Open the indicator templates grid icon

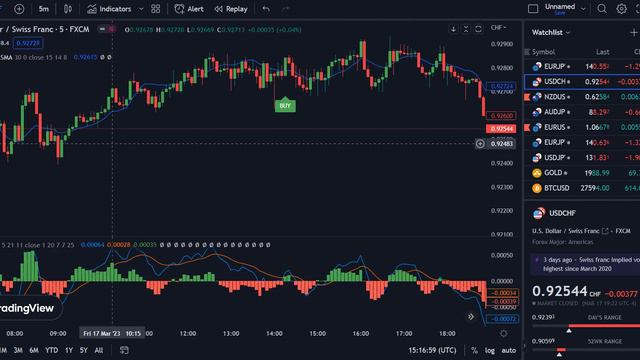[156, 9]
